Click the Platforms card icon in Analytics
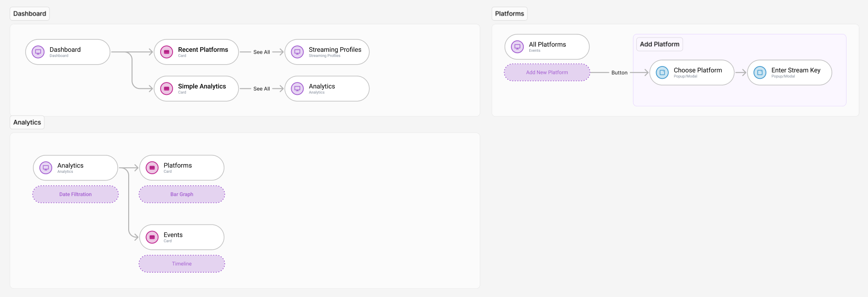This screenshot has height=297, width=868. (152, 168)
